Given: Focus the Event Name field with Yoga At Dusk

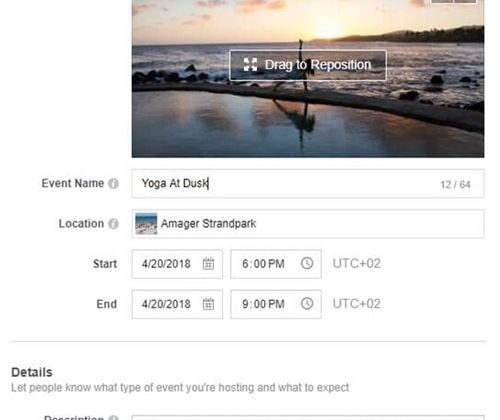Looking at the screenshot, I should [308, 184].
